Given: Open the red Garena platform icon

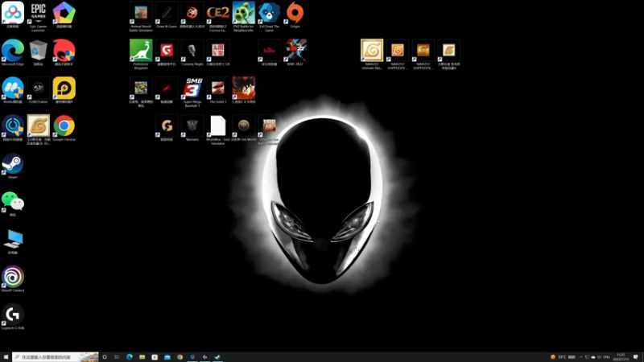Looking at the screenshot, I should tap(167, 52).
